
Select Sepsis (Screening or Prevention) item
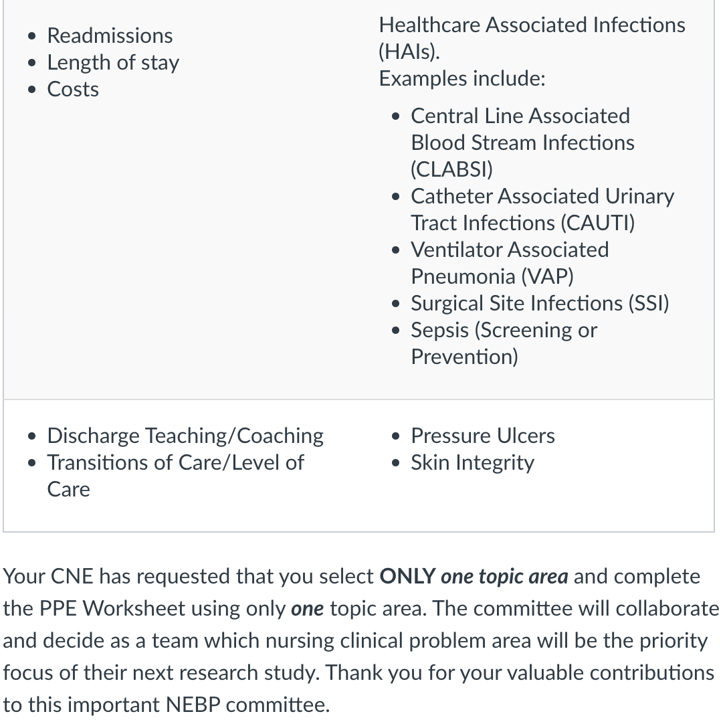click(x=504, y=343)
